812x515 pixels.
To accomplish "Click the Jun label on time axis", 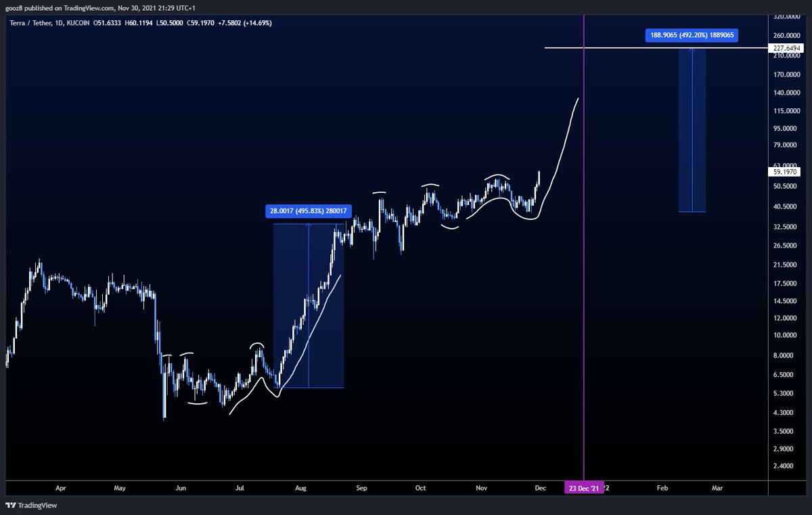I will coord(181,487).
